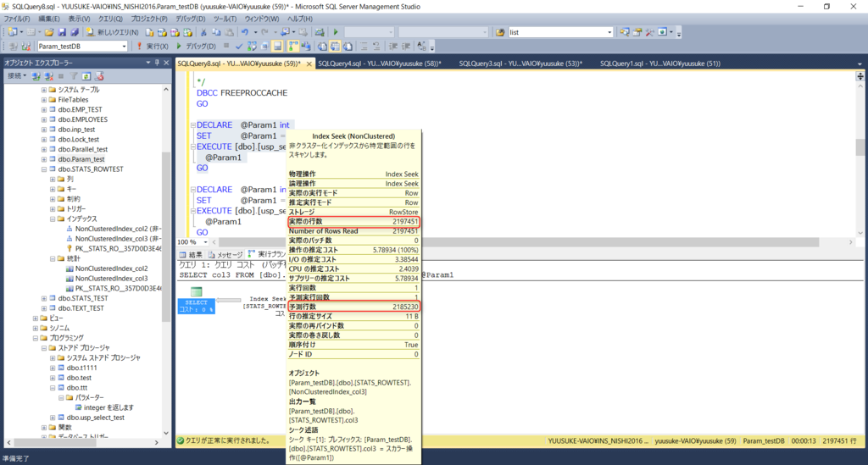Open the Connect (接続) dropdown in Object Explorer
868x465 pixels.
(17, 75)
